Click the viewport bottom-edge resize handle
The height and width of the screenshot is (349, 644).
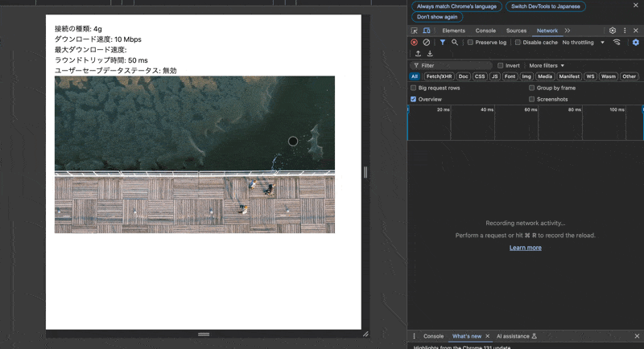pyautogui.click(x=204, y=335)
